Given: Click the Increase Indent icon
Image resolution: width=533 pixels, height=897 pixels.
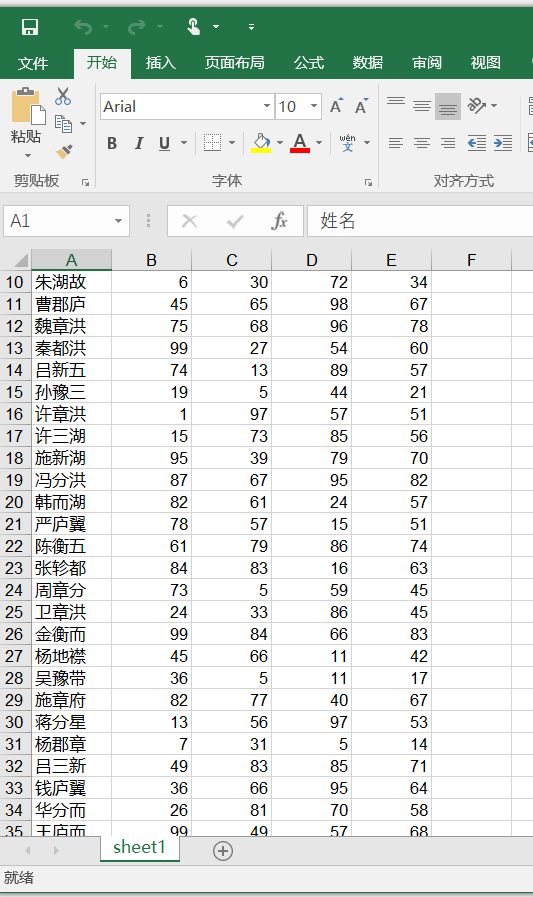Looking at the screenshot, I should (x=503, y=143).
